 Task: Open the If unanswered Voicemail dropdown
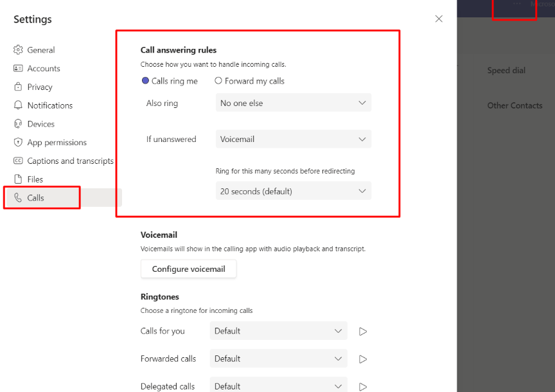294,139
